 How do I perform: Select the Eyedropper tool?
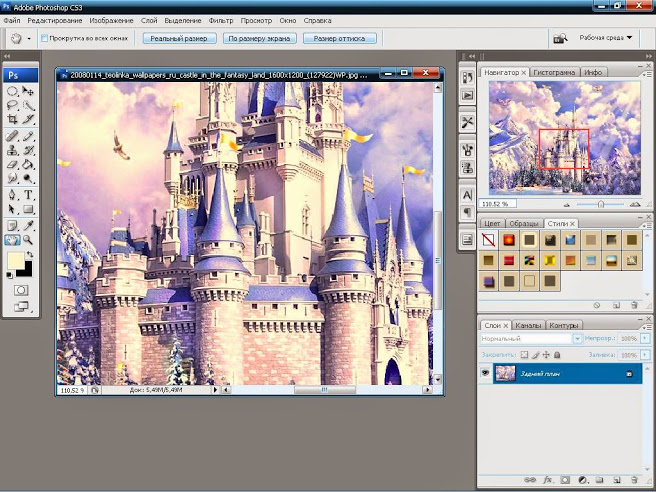tap(28, 226)
